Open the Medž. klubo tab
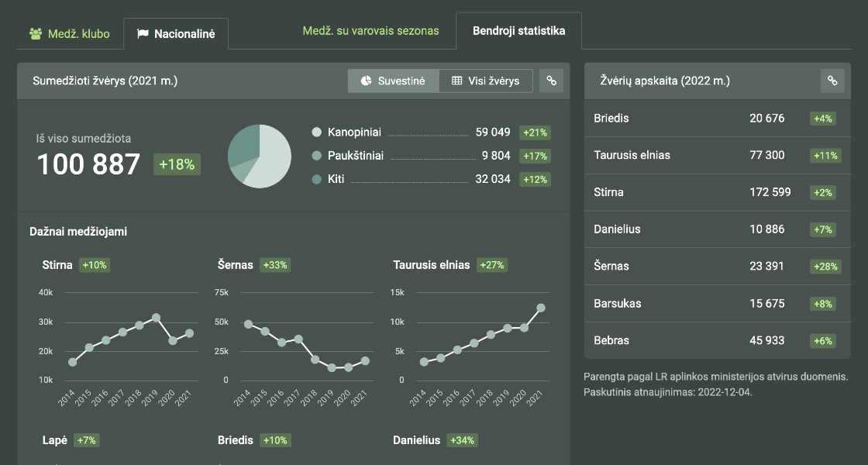The height and width of the screenshot is (465, 868). (x=69, y=34)
